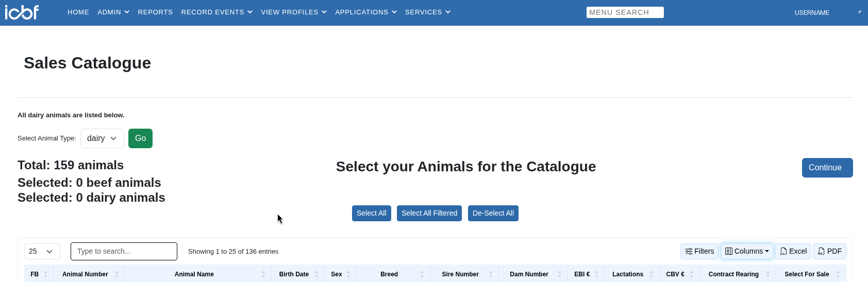Sort by the Birth Date column
Image resolution: width=868 pixels, height=282 pixels.
298,274
